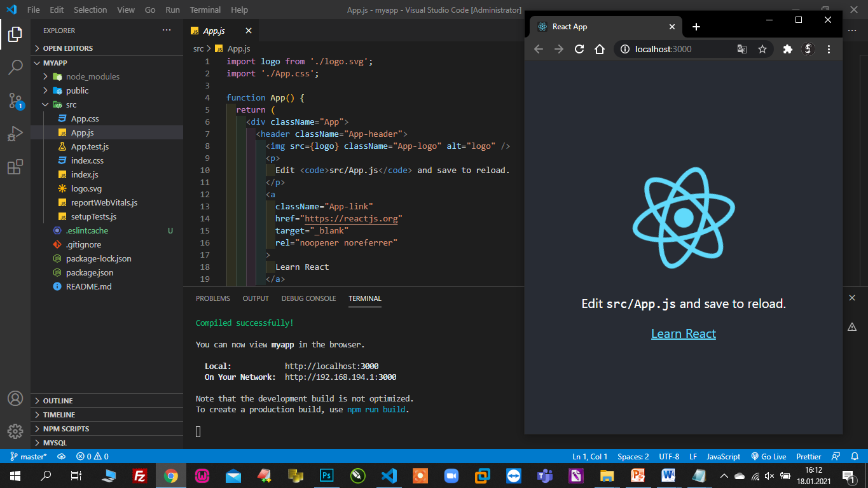Click the localhost:3000 address bar
Viewport: 868px width, 488px height.
pos(674,49)
